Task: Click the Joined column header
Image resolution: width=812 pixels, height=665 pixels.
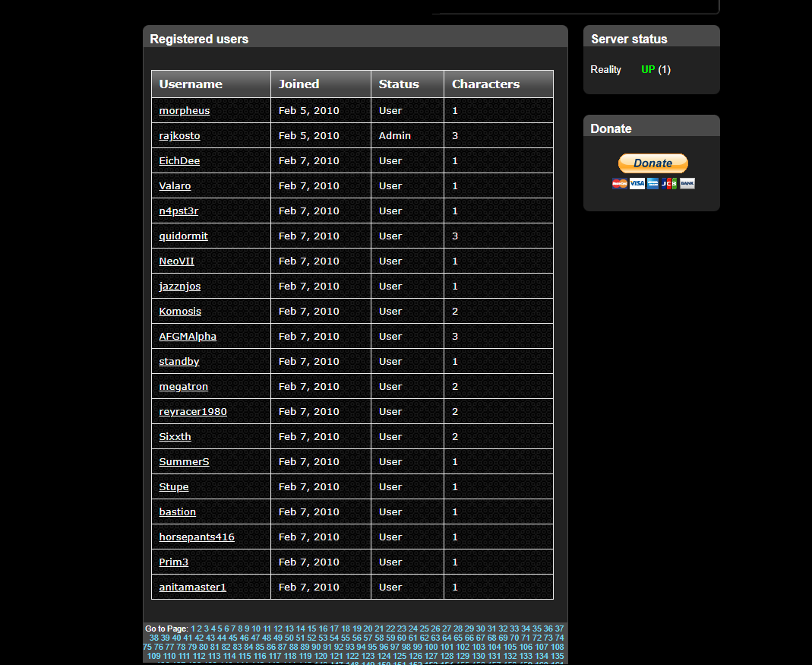Action: click(x=299, y=84)
